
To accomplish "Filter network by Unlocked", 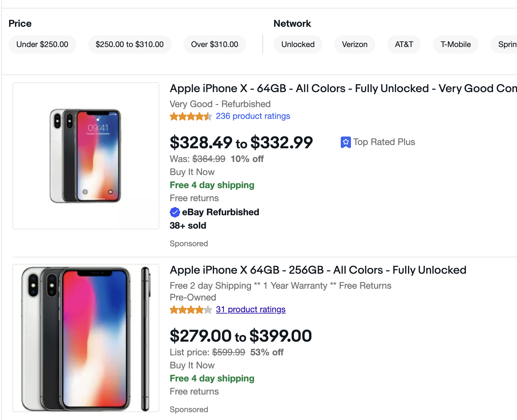I will click(298, 44).
